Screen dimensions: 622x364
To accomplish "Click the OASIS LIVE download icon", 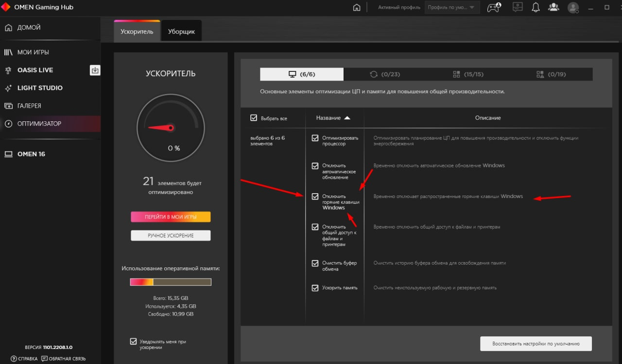I will coord(95,70).
